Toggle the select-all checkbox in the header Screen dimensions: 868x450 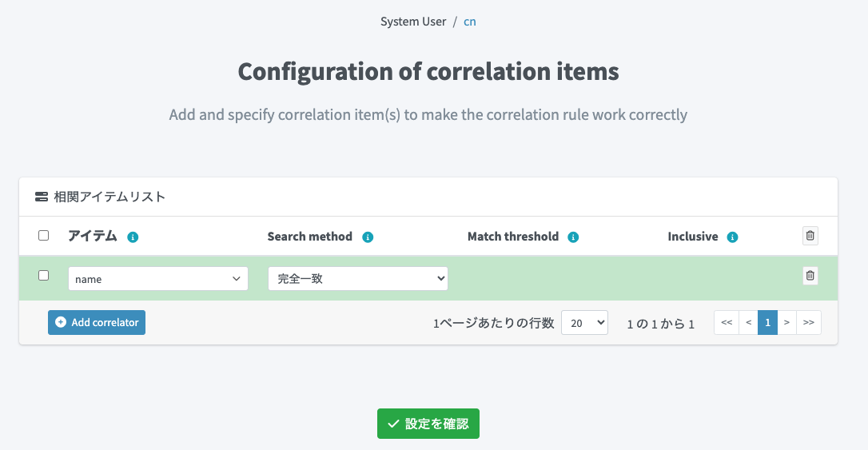coord(44,236)
